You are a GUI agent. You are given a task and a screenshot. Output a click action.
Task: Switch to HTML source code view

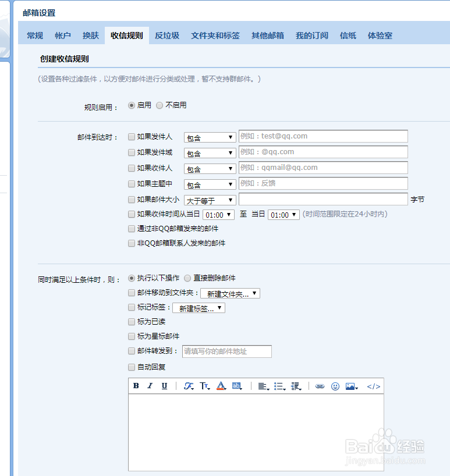tap(374, 386)
